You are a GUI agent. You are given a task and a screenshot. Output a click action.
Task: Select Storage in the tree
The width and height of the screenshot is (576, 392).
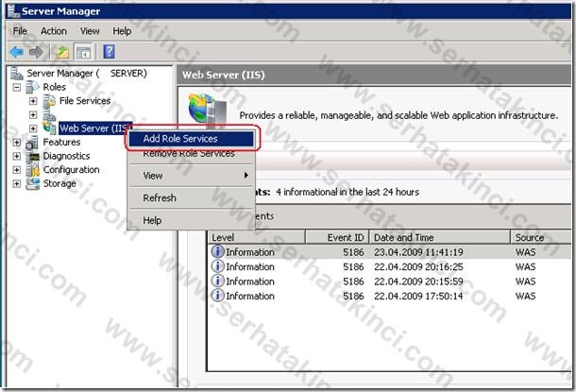59,183
